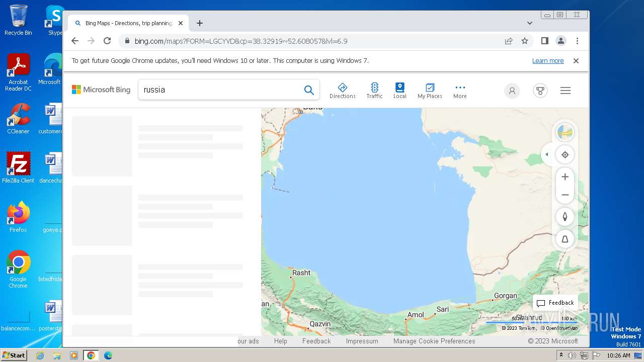Click the taskbar clock 10:26 AM
The height and width of the screenshot is (362, 644).
click(x=618, y=355)
